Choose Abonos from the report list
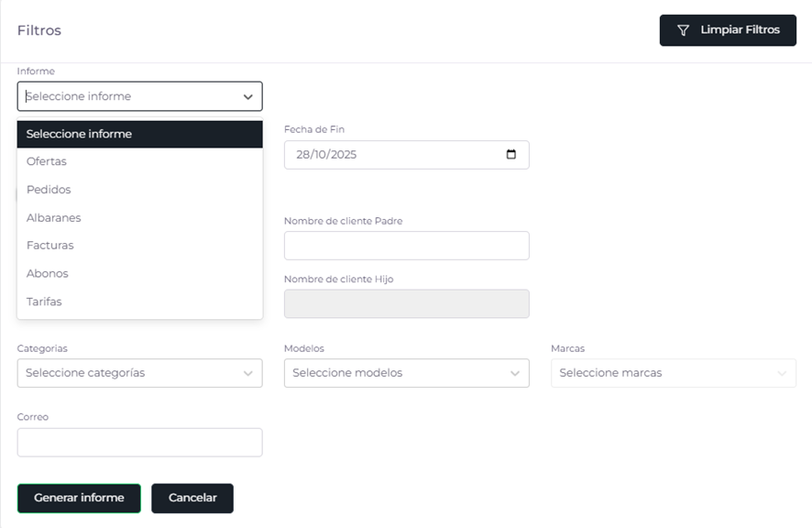812x528 pixels. (48, 274)
